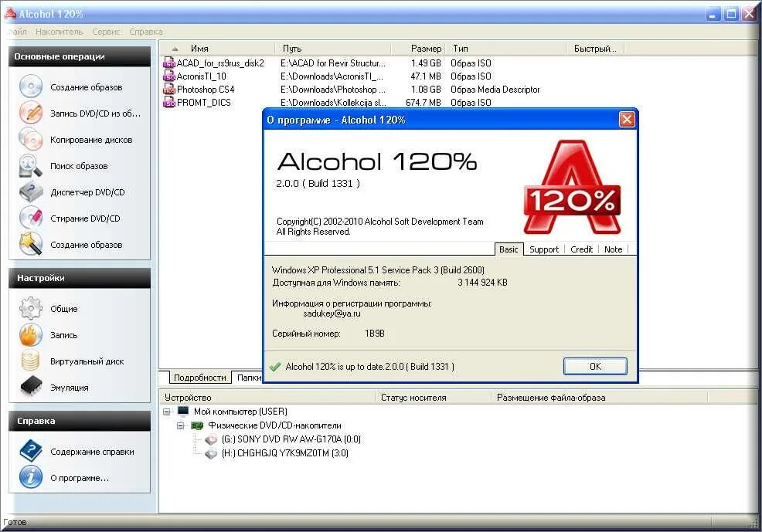Click the image making wizard disc icon
The width and height of the screenshot is (762, 532).
pos(31,87)
